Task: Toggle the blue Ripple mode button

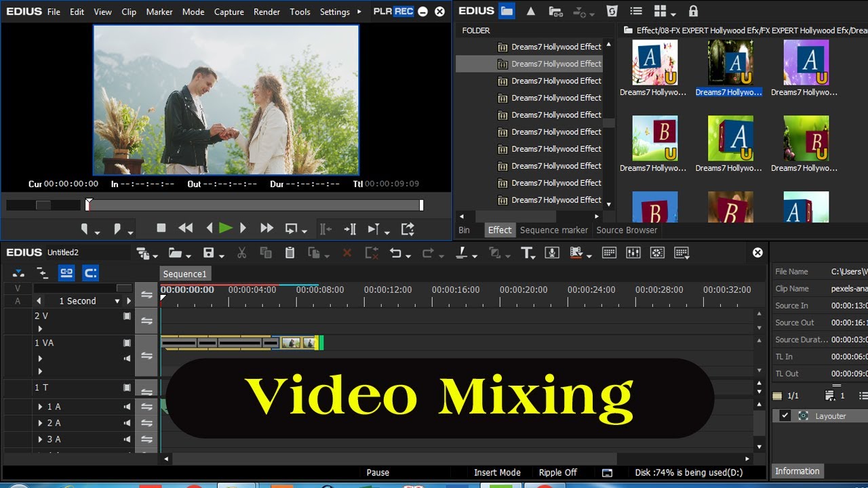Action: (90, 273)
